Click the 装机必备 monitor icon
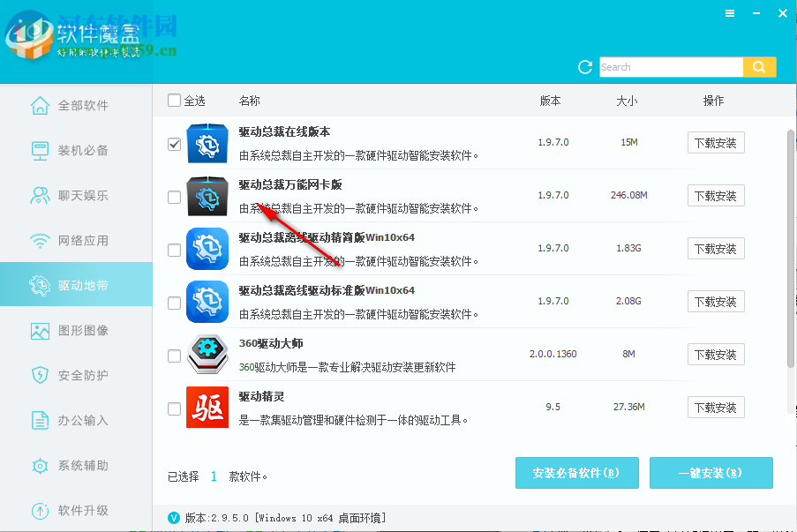Viewport: 797px width, 532px height. coord(40,150)
